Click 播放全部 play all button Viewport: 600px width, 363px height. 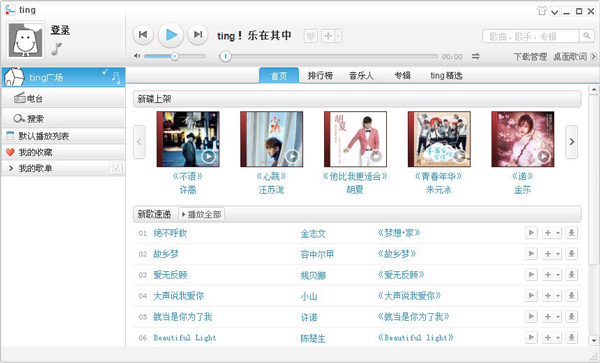[x=202, y=214]
